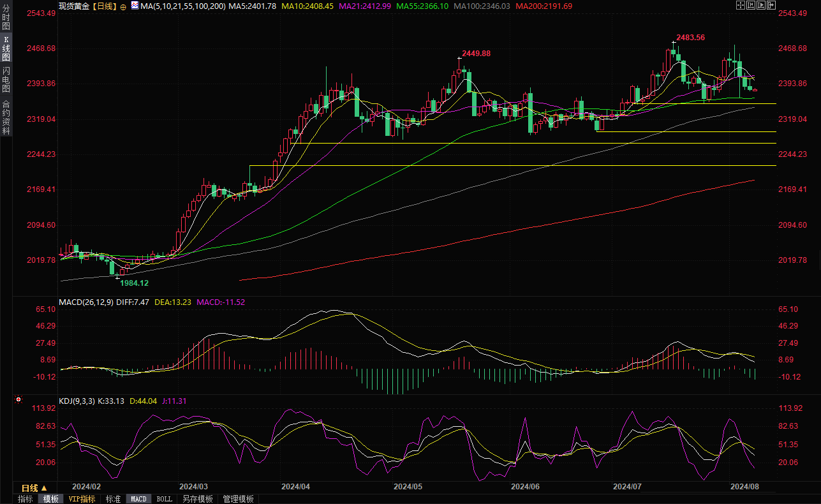Switch to the BOLL template

pos(164,499)
